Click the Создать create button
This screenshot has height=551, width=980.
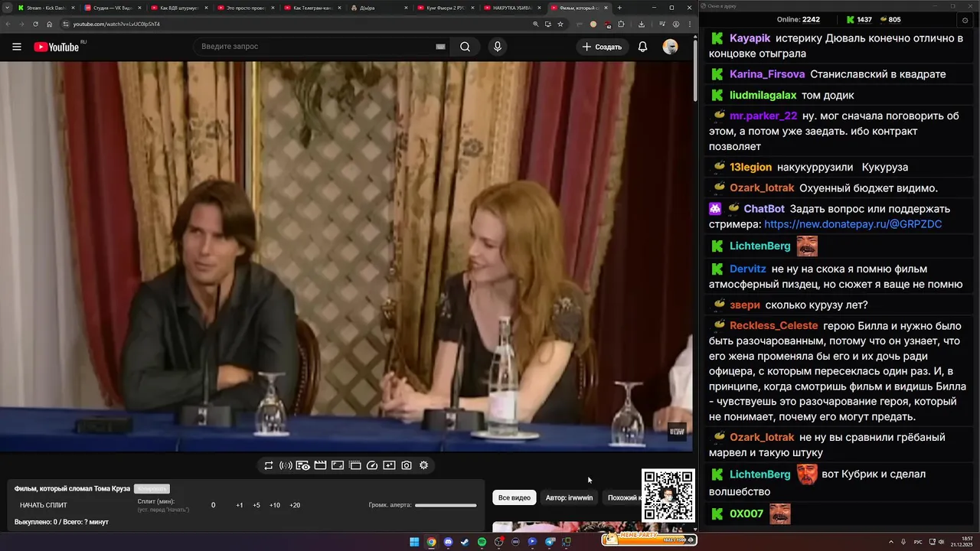click(x=602, y=47)
